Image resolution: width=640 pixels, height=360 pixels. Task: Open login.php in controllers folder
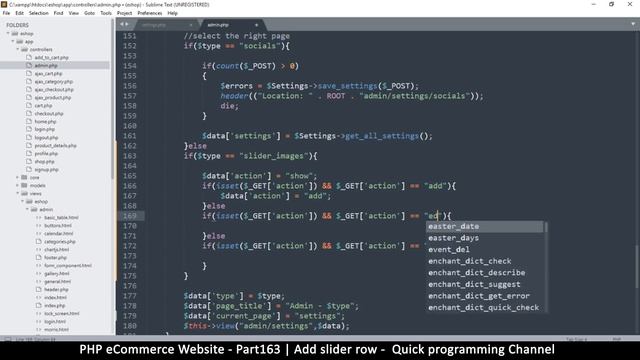[44, 129]
